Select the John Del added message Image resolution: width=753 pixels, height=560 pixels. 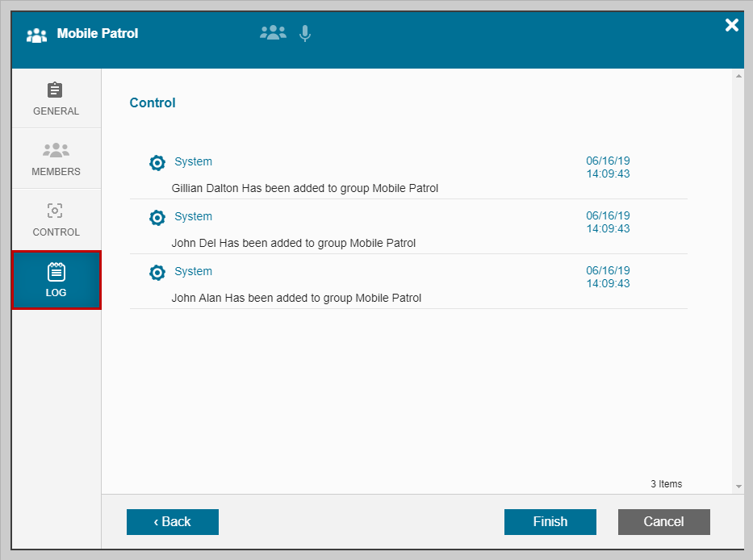pyautogui.click(x=294, y=243)
